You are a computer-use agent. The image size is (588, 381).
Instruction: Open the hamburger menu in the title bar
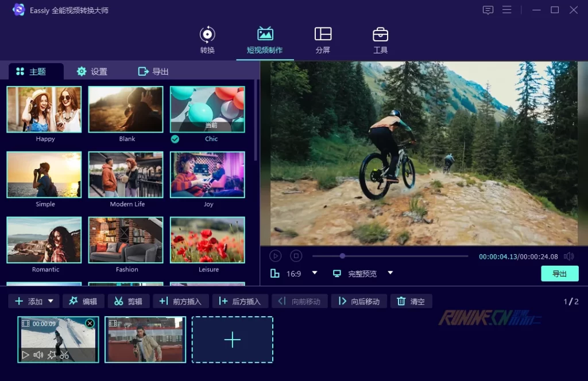506,10
